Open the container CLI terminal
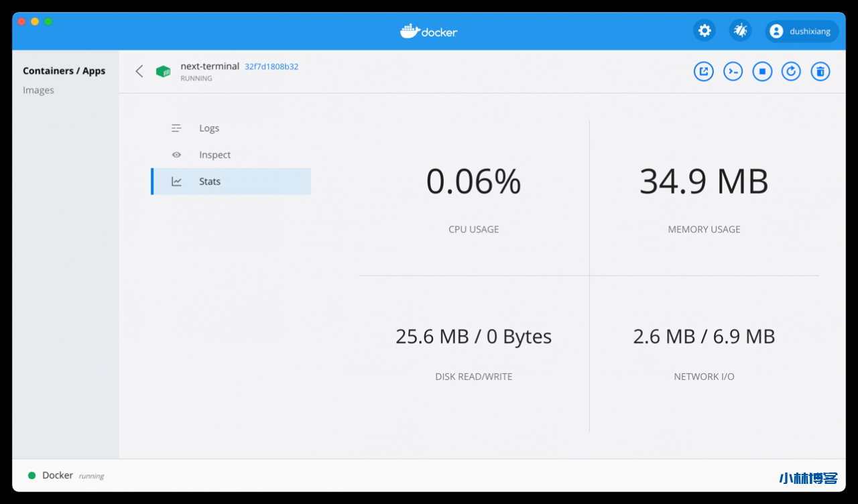858x504 pixels. point(733,71)
